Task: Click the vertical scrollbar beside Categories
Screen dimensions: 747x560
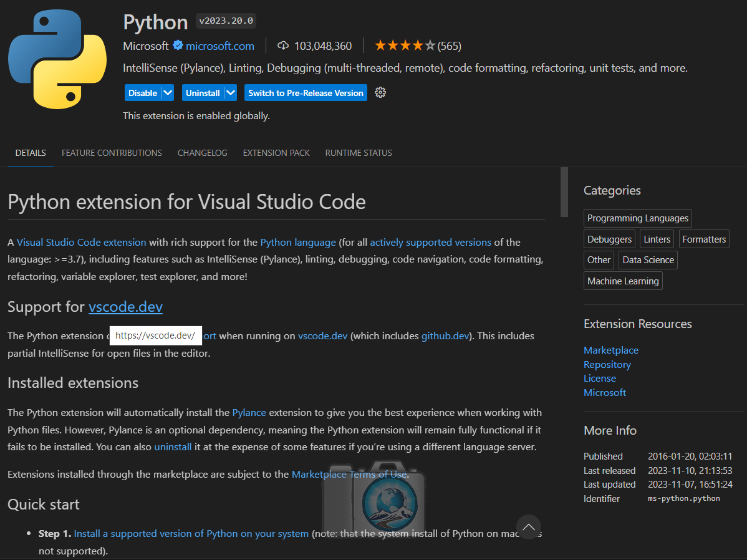Action: pos(564,193)
